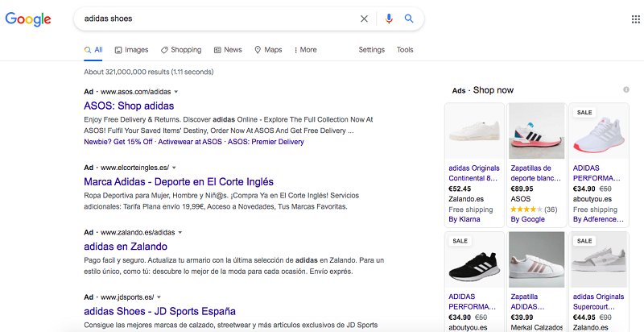Screen dimensions: 644x332
Task: Click the ads info icon beside Shop now
Action: pyautogui.click(x=626, y=89)
